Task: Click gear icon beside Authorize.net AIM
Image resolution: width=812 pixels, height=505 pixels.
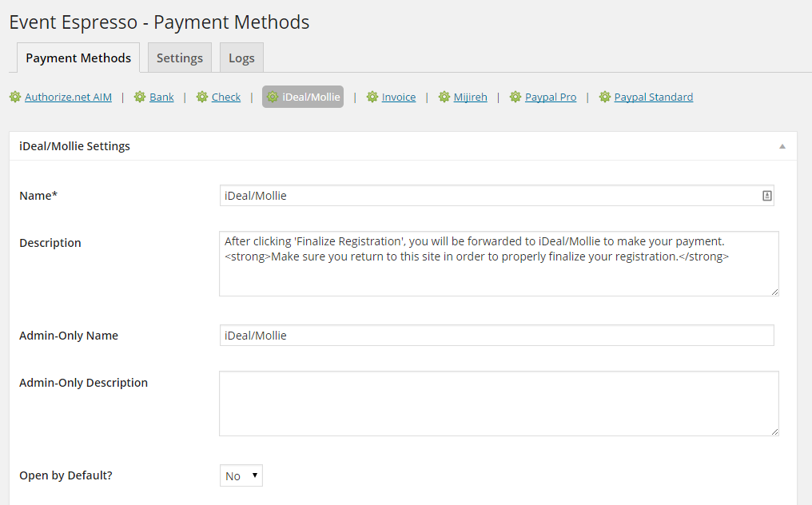Action: pyautogui.click(x=15, y=97)
